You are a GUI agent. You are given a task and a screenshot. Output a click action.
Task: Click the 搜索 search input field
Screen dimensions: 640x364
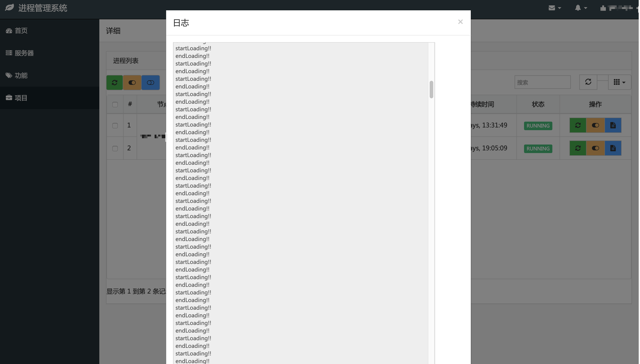pyautogui.click(x=542, y=82)
